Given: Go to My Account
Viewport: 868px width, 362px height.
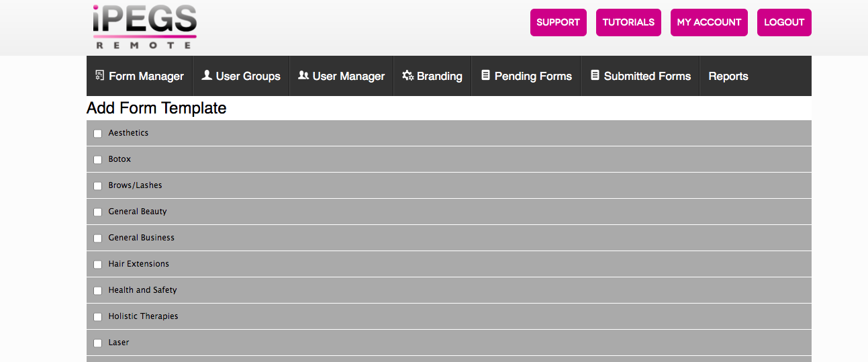Looking at the screenshot, I should pos(709,22).
